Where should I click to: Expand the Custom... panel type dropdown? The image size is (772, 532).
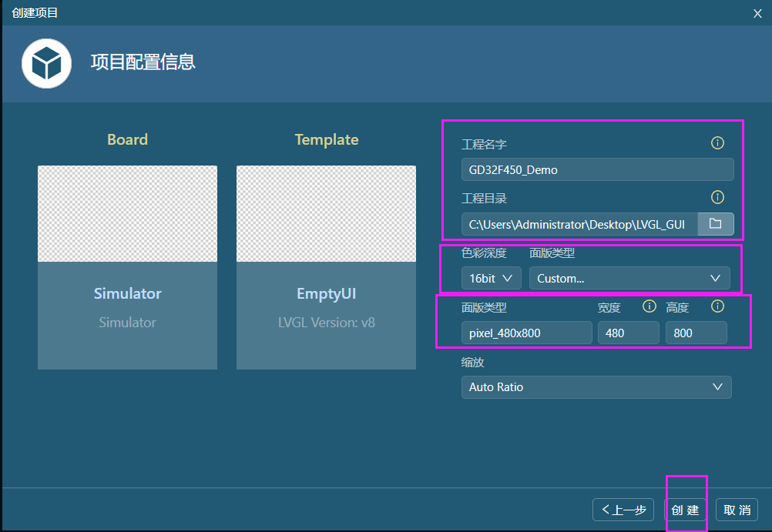[629, 278]
